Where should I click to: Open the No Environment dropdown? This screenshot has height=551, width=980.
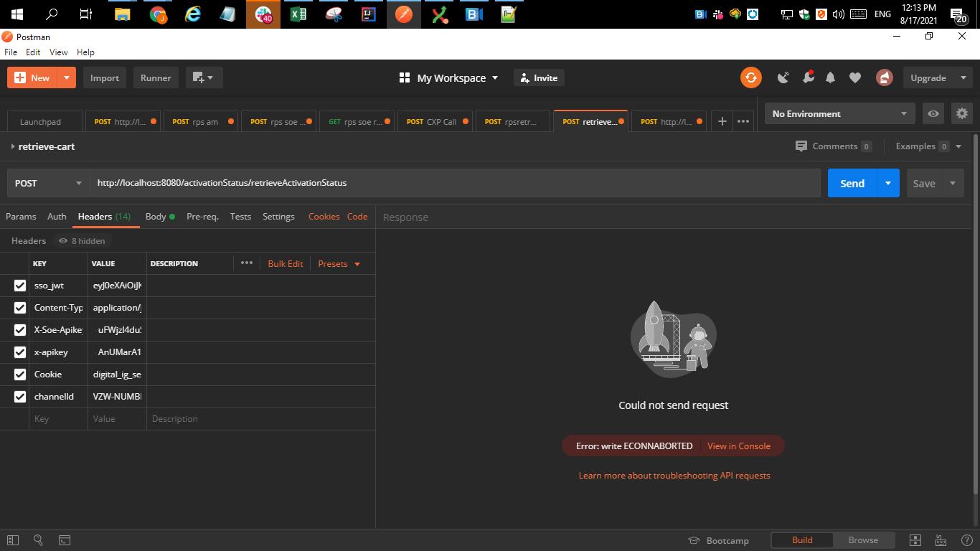[x=839, y=113]
